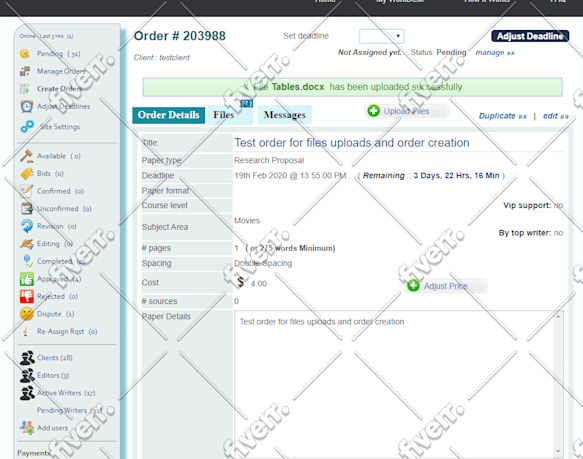This screenshot has width=583, height=459.
Task: Click the Dispute face icon
Action: [27, 314]
